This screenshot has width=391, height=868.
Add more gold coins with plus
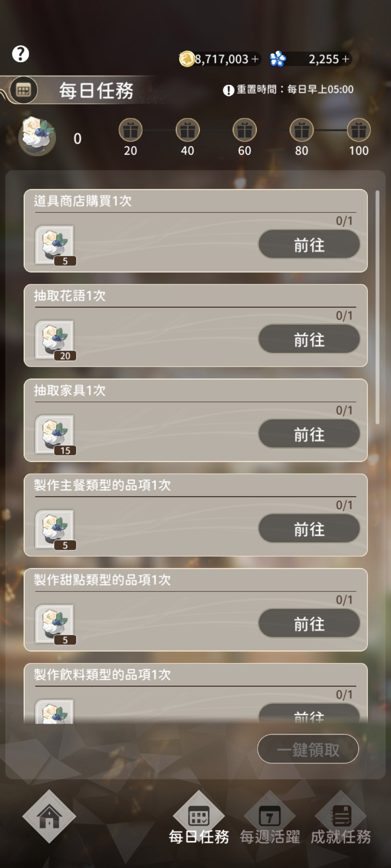[x=255, y=59]
